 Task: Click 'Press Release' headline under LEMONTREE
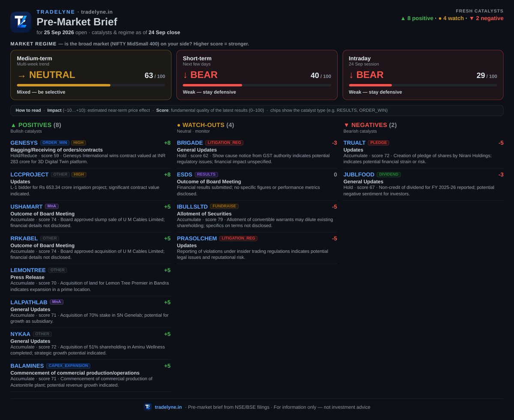pos(27,277)
